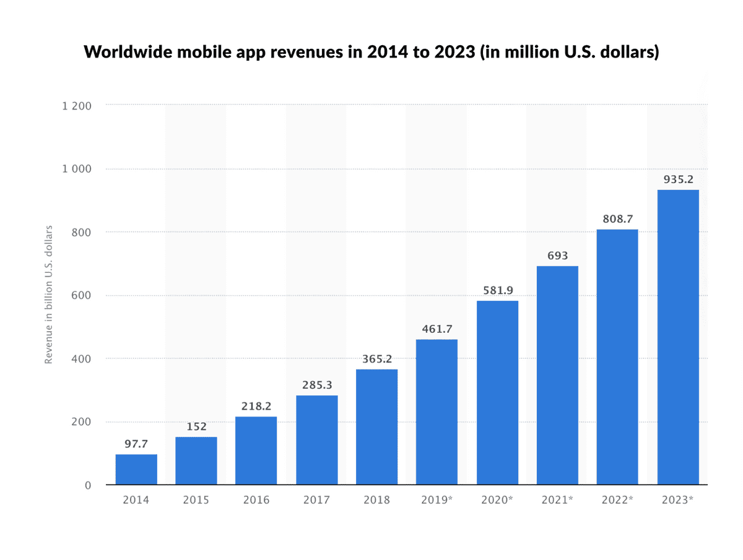743x560 pixels.
Task: Click the 600 axis value
Action: pos(81,295)
